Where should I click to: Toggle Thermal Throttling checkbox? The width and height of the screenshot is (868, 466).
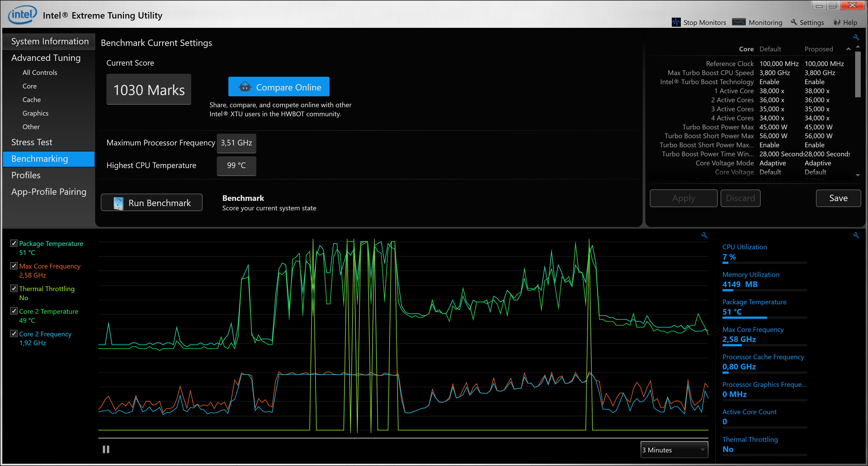pos(14,288)
